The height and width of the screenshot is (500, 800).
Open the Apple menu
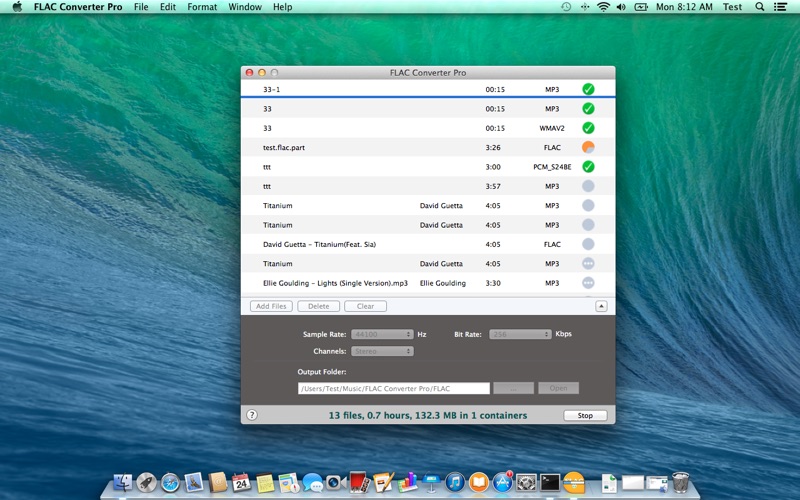pyautogui.click(x=17, y=7)
